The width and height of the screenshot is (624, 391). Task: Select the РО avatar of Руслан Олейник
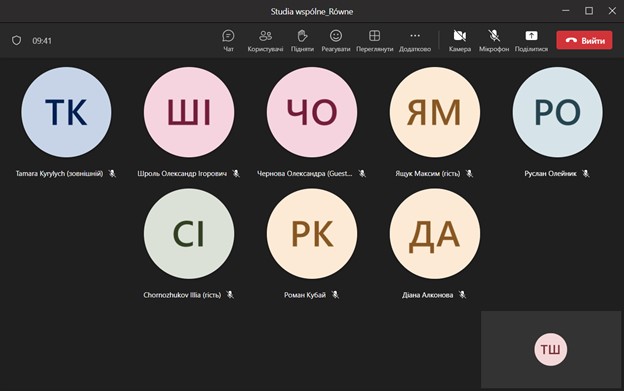(558, 112)
